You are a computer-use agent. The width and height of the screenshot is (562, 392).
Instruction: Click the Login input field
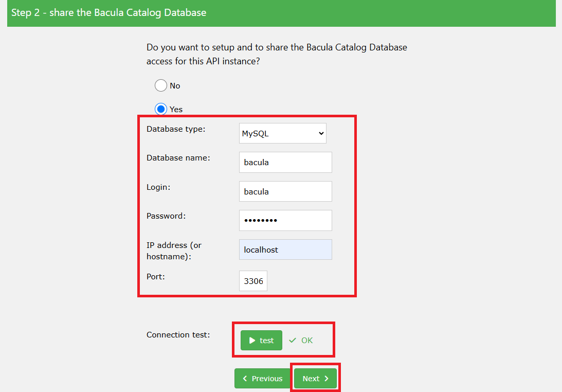tap(285, 191)
